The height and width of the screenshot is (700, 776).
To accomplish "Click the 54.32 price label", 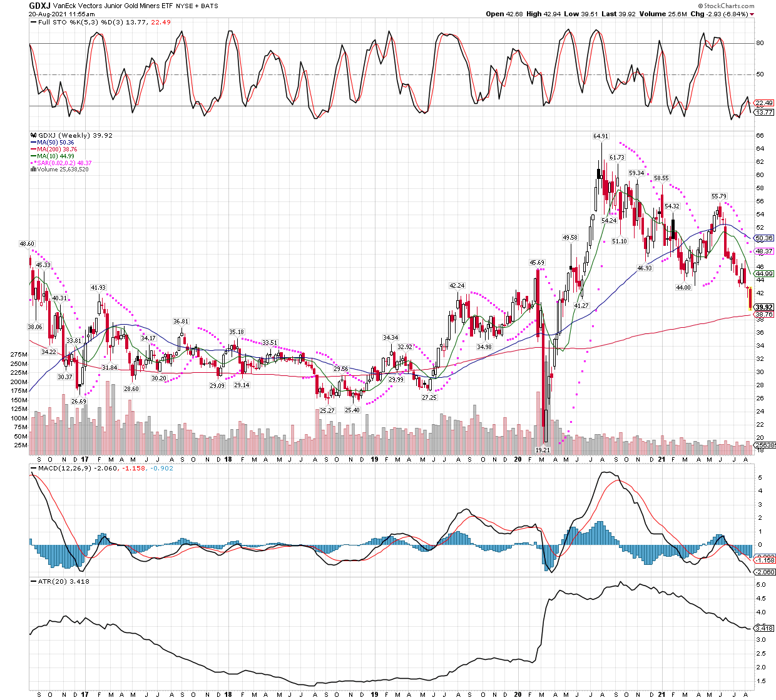I will (x=672, y=206).
